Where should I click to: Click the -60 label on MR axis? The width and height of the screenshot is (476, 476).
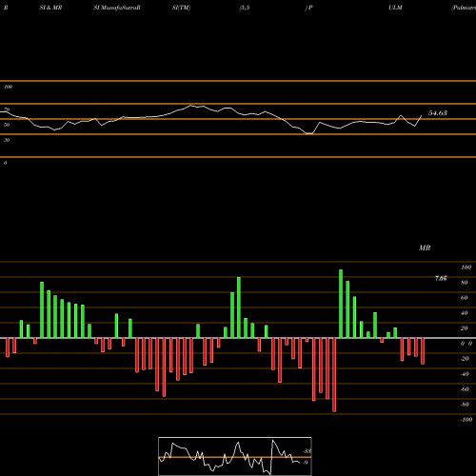pyautogui.click(x=465, y=389)
